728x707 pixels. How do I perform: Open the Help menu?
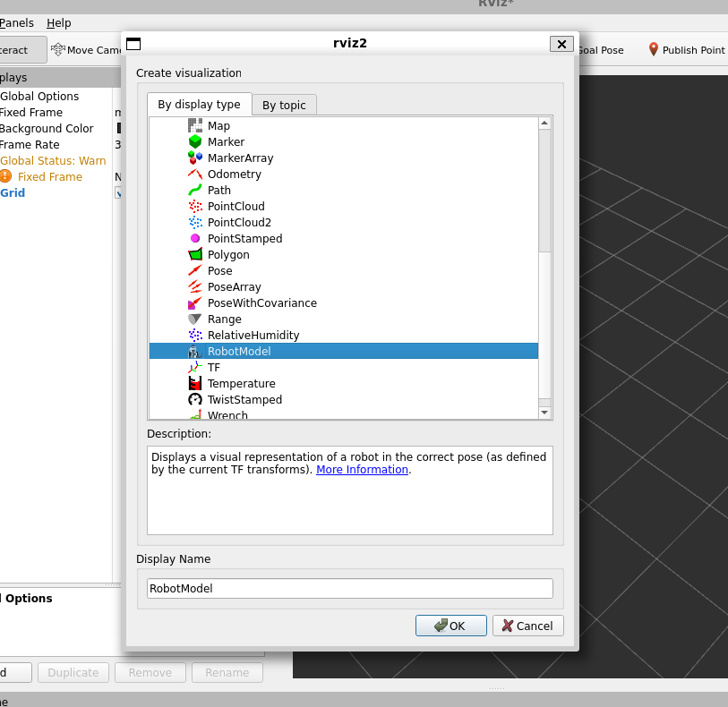(x=59, y=22)
